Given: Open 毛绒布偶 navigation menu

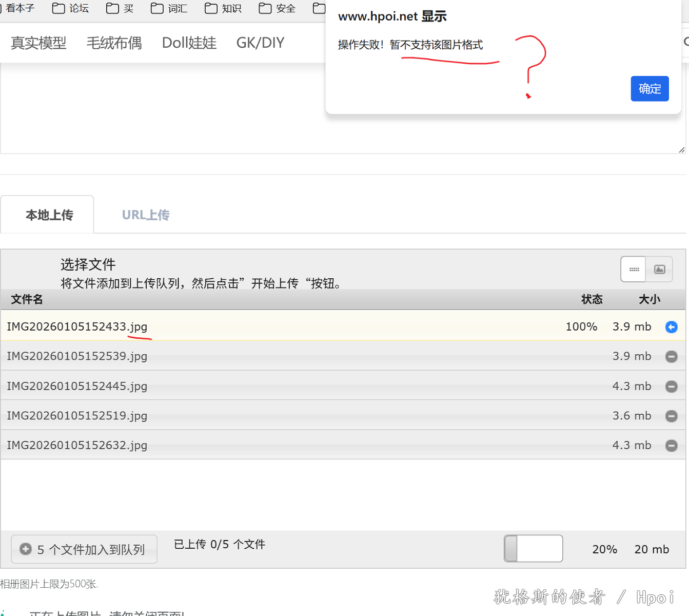Looking at the screenshot, I should 114,43.
